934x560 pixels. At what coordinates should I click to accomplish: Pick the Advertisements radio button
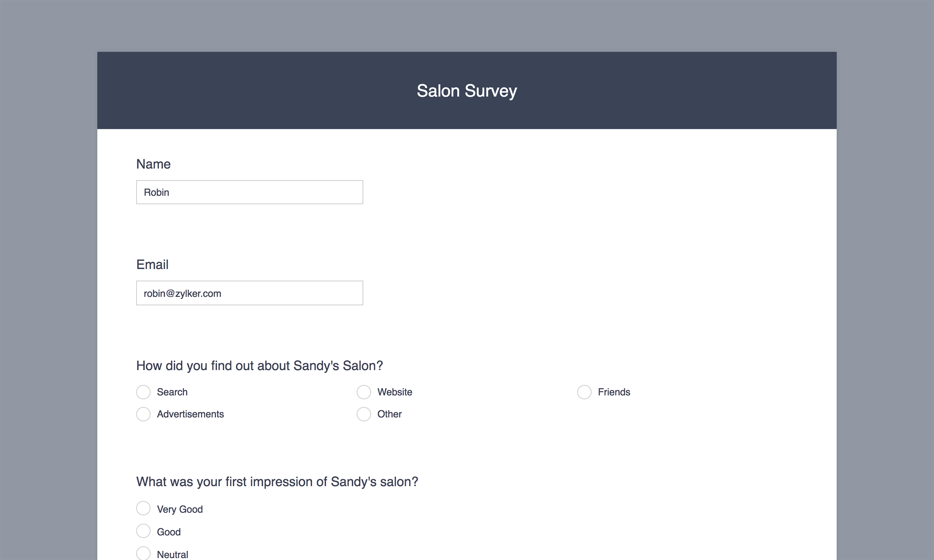pyautogui.click(x=143, y=414)
